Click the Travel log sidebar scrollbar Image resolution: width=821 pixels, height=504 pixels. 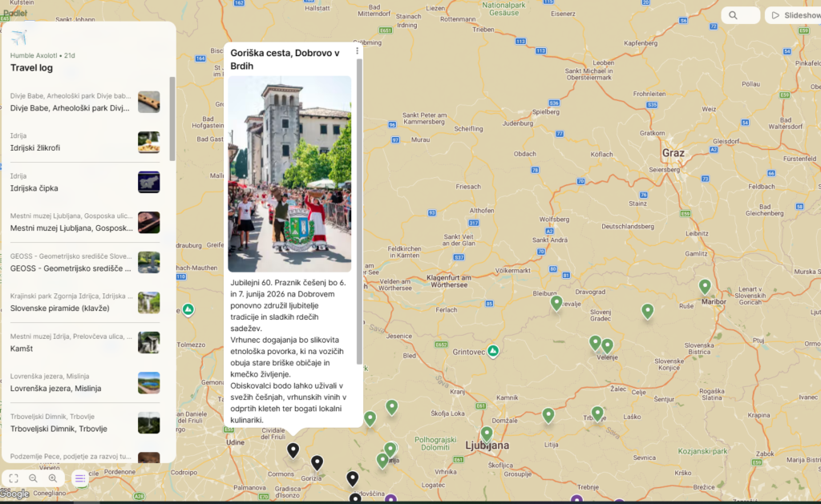tap(172, 119)
